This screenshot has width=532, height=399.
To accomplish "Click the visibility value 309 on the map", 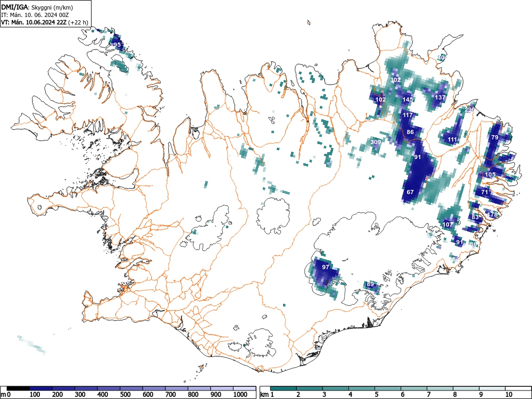I will click(x=376, y=142).
